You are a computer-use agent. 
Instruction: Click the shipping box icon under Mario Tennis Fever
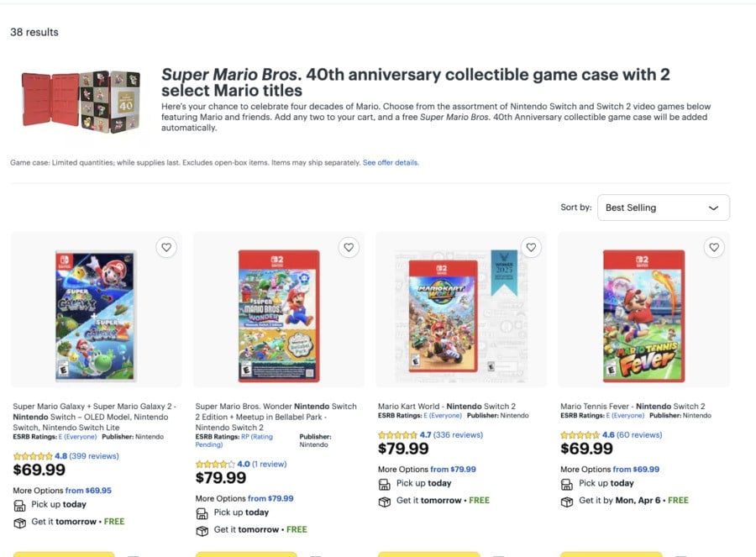(565, 502)
